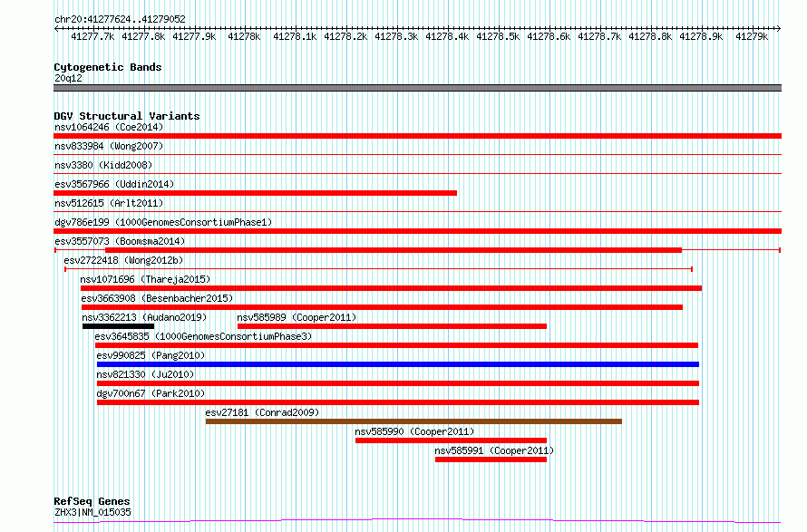The image size is (807, 532).
Task: Click the red nsv585989 variant bar
Action: pyautogui.click(x=392, y=326)
